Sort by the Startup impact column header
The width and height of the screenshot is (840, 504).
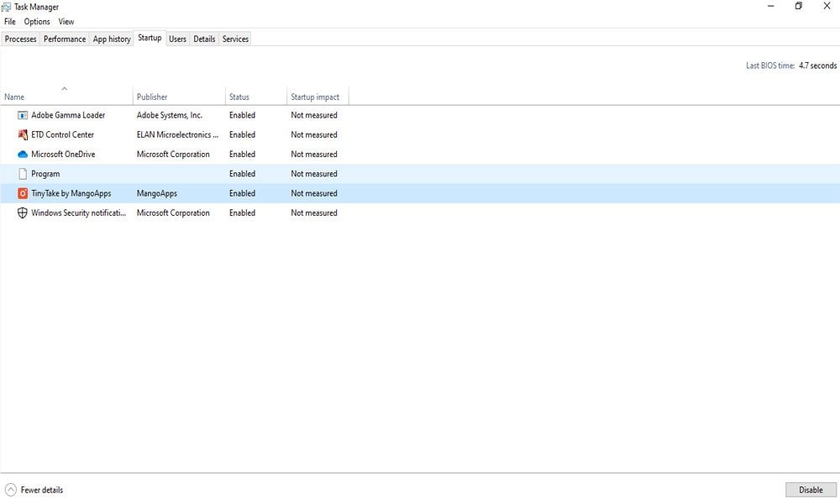[318, 97]
